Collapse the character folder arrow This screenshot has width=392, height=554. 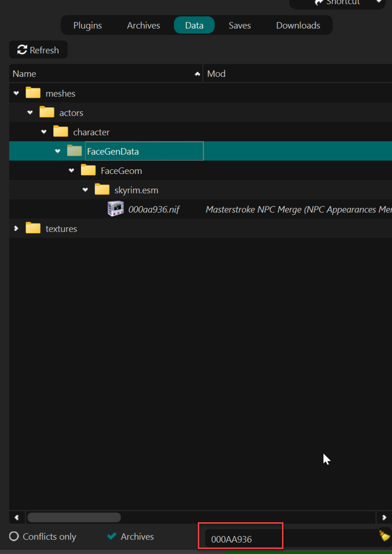click(44, 132)
